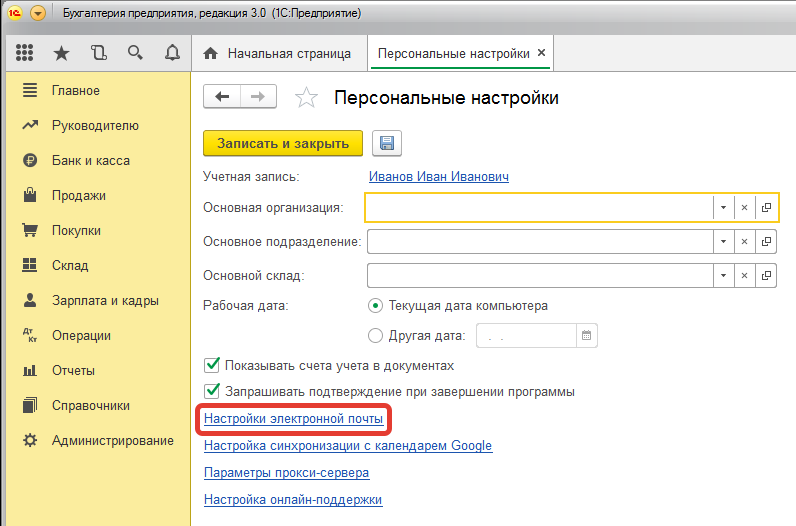Open the Главное section
The height and width of the screenshot is (526, 796).
[x=76, y=90]
